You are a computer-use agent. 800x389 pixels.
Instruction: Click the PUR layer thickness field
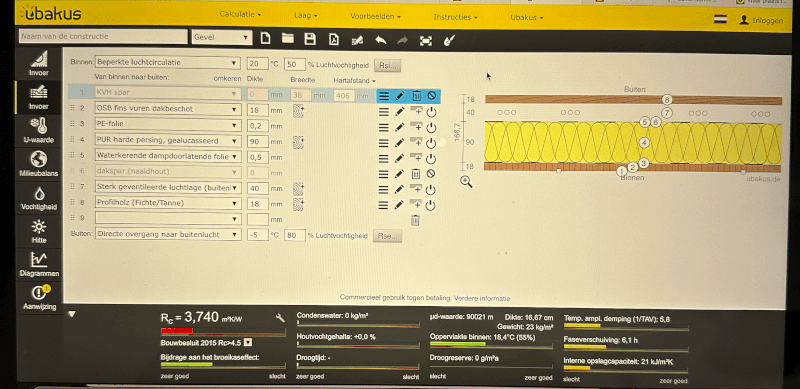click(258, 141)
